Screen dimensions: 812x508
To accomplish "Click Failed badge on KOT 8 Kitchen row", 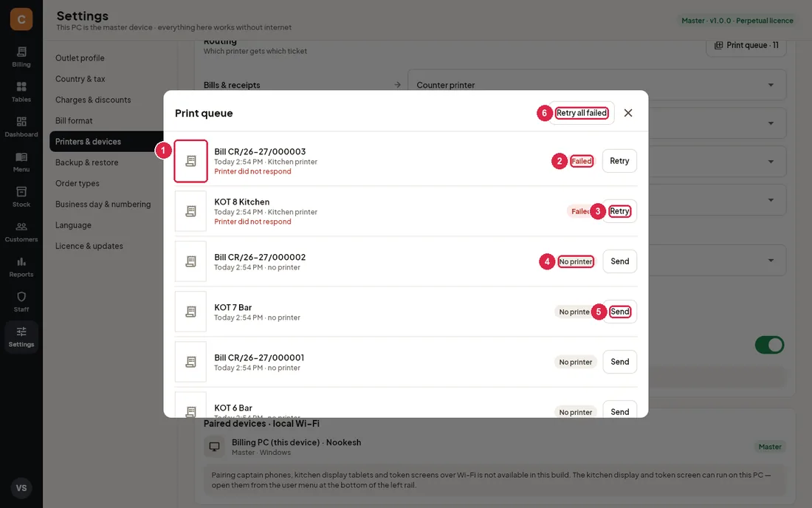I will pyautogui.click(x=580, y=211).
